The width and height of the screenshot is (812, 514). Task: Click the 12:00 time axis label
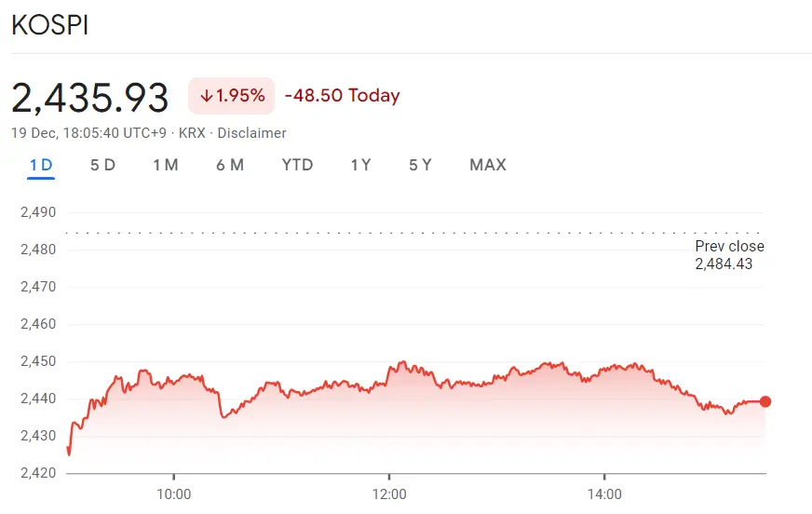tap(389, 494)
